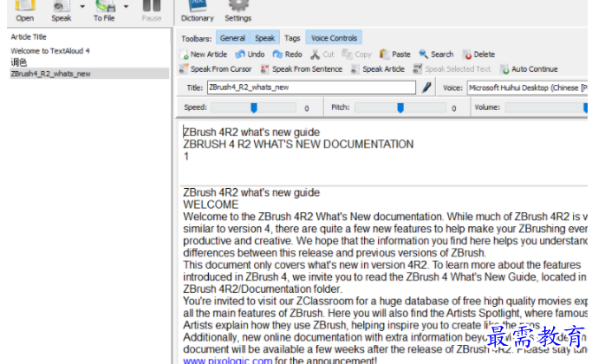Viewport: 592px width, 364px height.
Task: Click the Paste clipboard button
Action: click(x=395, y=55)
